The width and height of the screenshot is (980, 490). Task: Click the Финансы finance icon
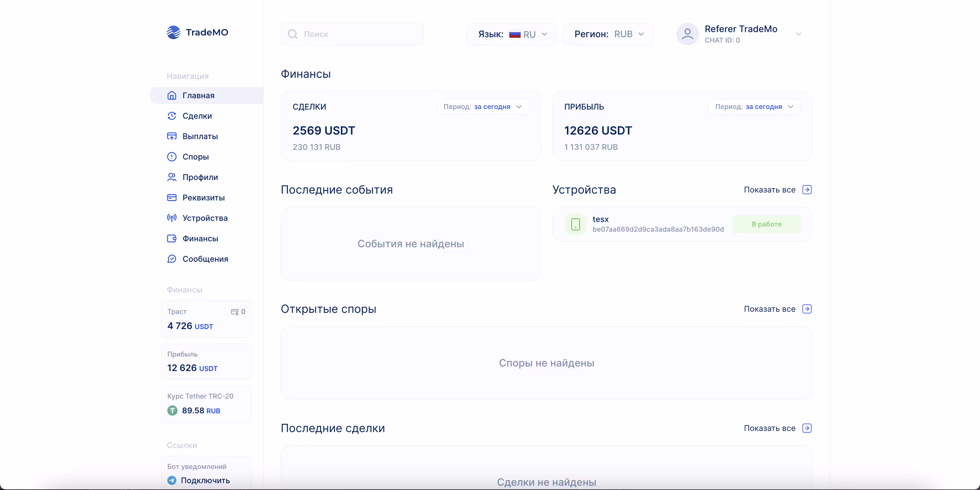coord(172,238)
